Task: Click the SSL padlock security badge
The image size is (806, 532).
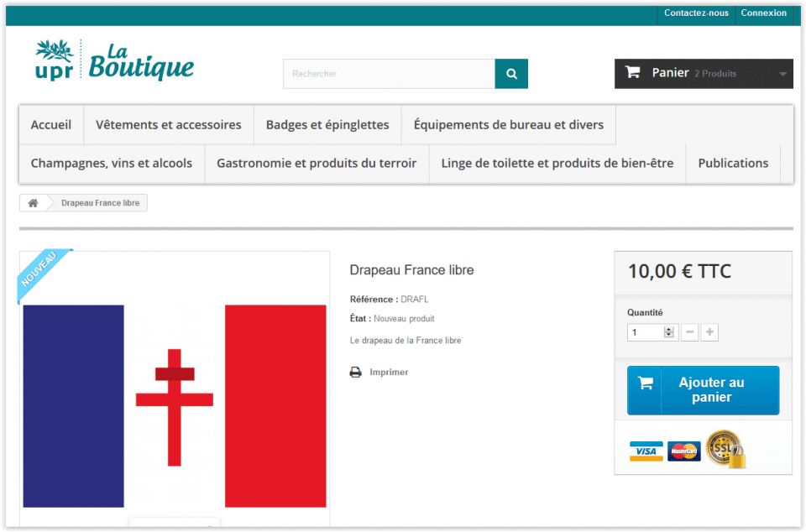Action: (725, 449)
